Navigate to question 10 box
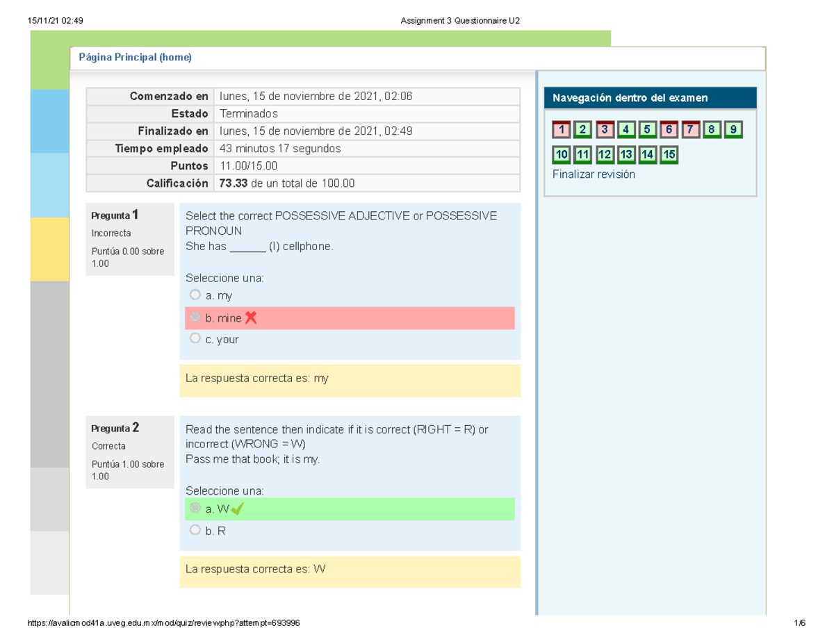Screen dimensions: 834x644 click(x=562, y=154)
